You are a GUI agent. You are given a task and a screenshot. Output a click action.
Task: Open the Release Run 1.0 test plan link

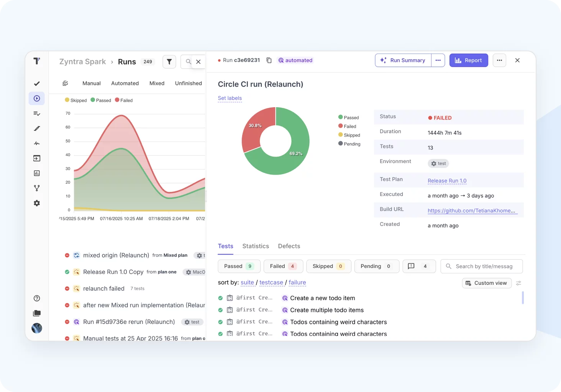point(447,181)
